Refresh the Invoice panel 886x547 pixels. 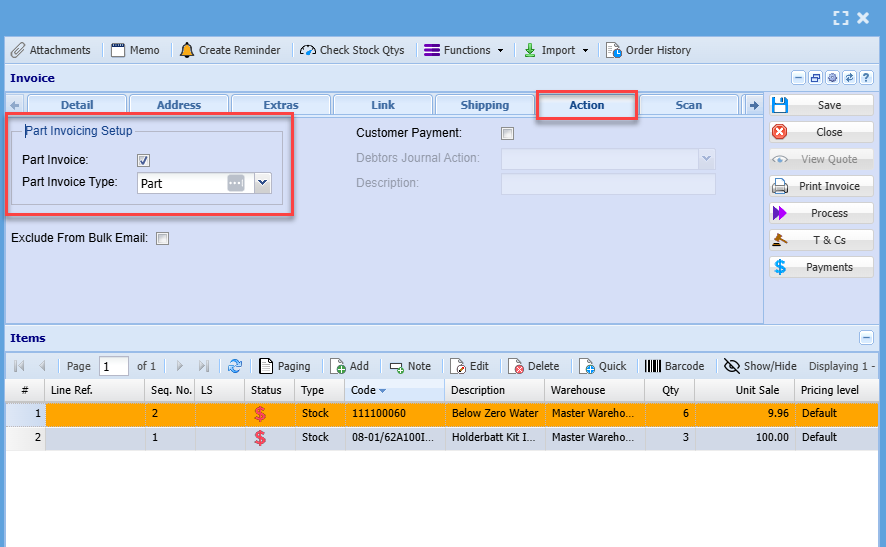pos(849,78)
